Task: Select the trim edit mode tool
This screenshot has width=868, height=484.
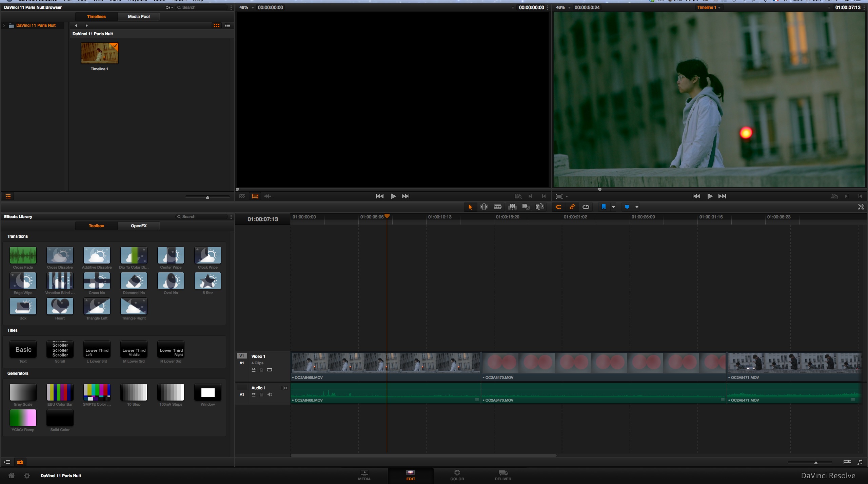Action: pos(484,207)
